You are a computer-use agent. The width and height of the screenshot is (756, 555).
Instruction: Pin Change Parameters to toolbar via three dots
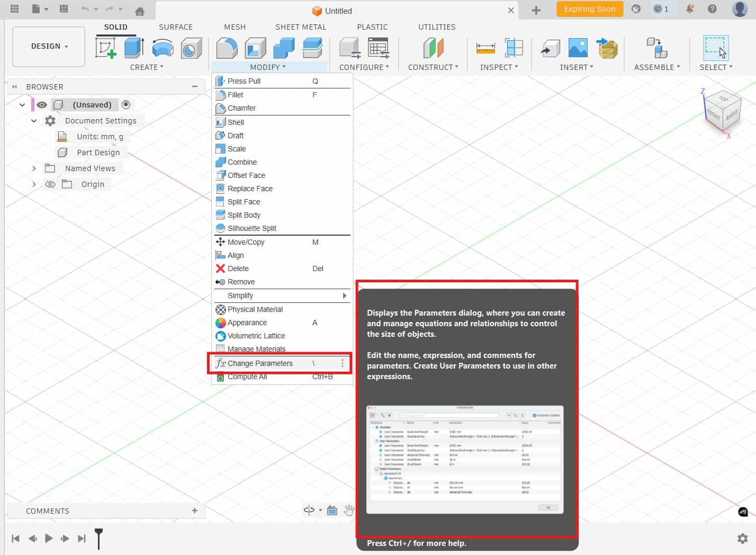343,363
